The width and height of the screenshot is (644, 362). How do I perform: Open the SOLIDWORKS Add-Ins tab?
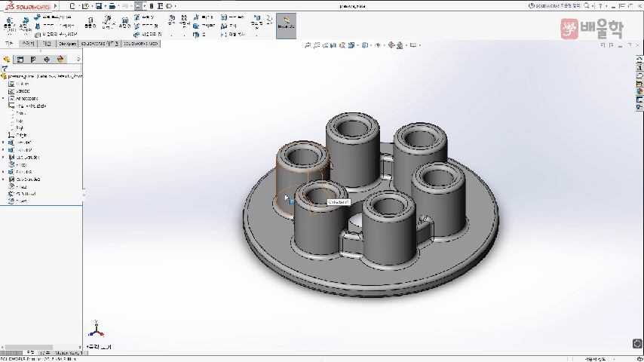[x=100, y=44]
